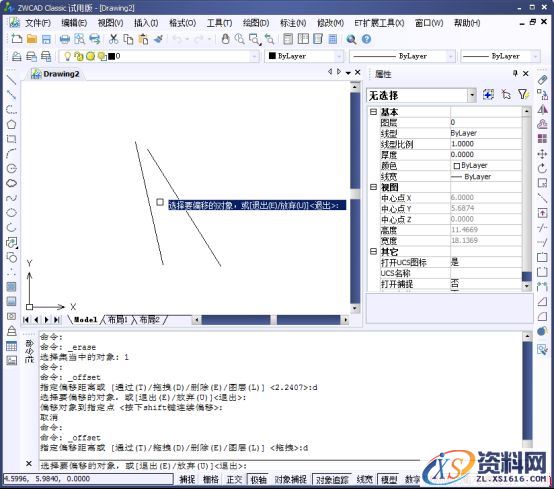Viewport: 554px width, 489px height.
Task: Open the 绘图(D) menu
Action: point(256,23)
